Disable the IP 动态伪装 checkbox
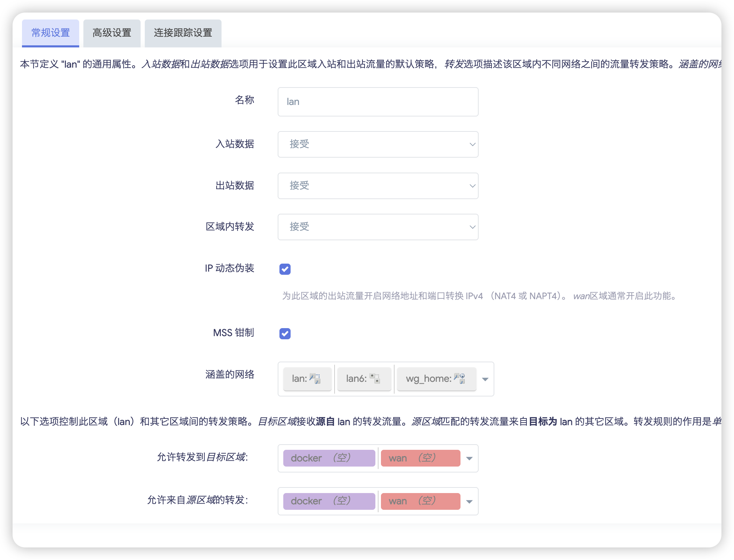Screen dimensions: 734x560 285,269
